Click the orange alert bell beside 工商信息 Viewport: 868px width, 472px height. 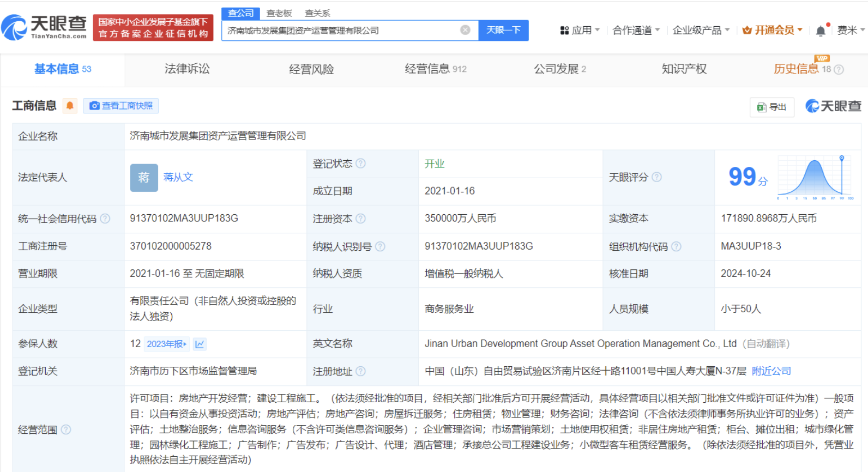point(70,106)
